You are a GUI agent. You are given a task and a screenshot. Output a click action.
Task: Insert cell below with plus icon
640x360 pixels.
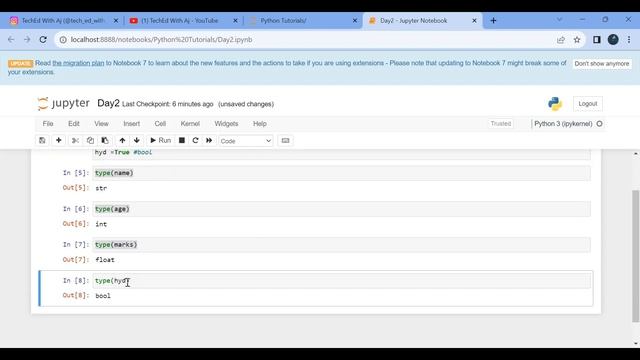pos(58,140)
